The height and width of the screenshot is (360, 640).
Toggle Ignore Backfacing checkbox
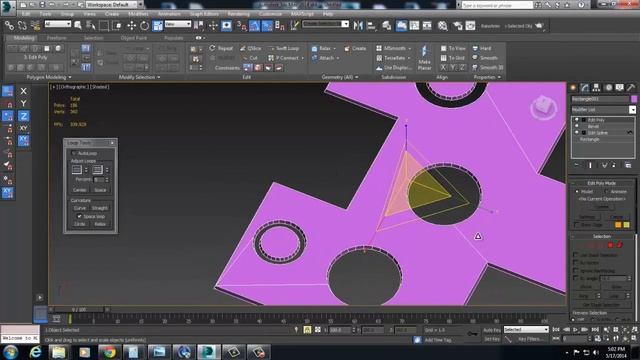[576, 271]
